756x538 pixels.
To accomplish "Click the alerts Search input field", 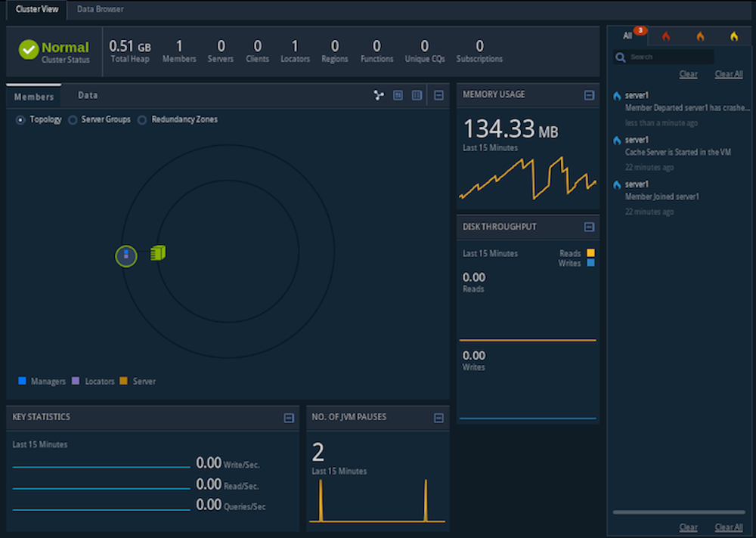I will pos(671,57).
